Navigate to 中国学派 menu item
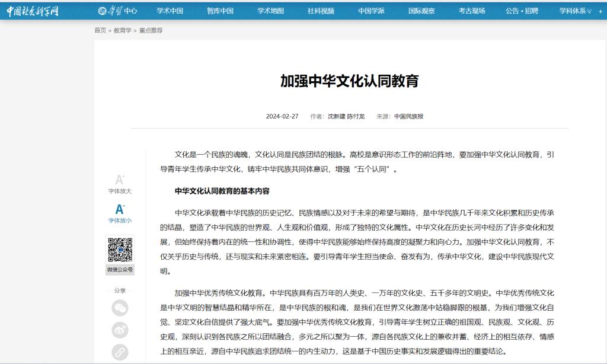Viewport: 607px width, 364px height. pyautogui.click(x=371, y=11)
